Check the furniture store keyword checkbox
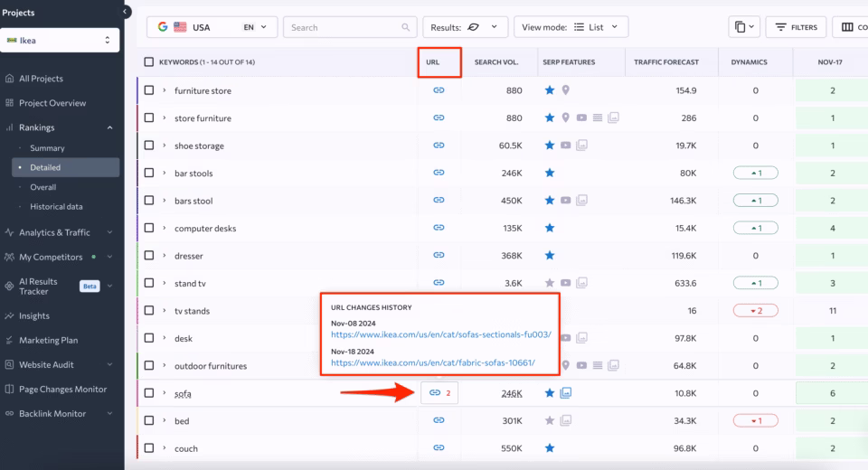The image size is (868, 470). (149, 89)
